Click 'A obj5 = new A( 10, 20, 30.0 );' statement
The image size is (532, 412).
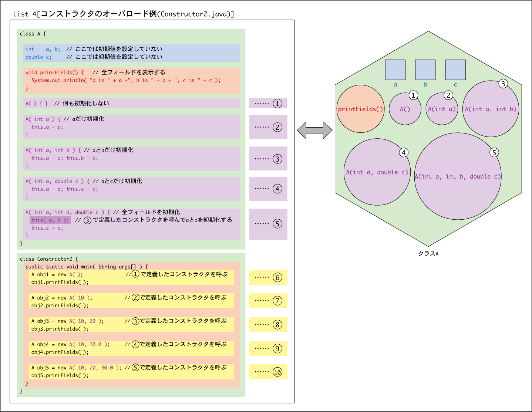pyautogui.click(x=76, y=368)
